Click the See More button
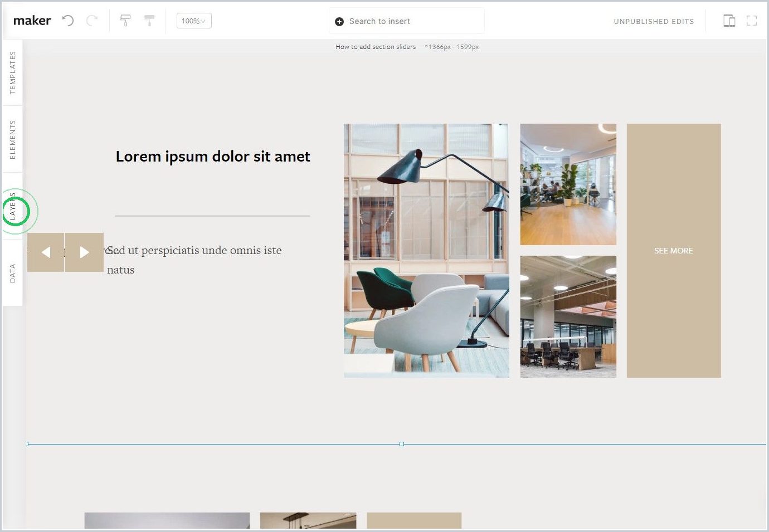 pyautogui.click(x=674, y=251)
